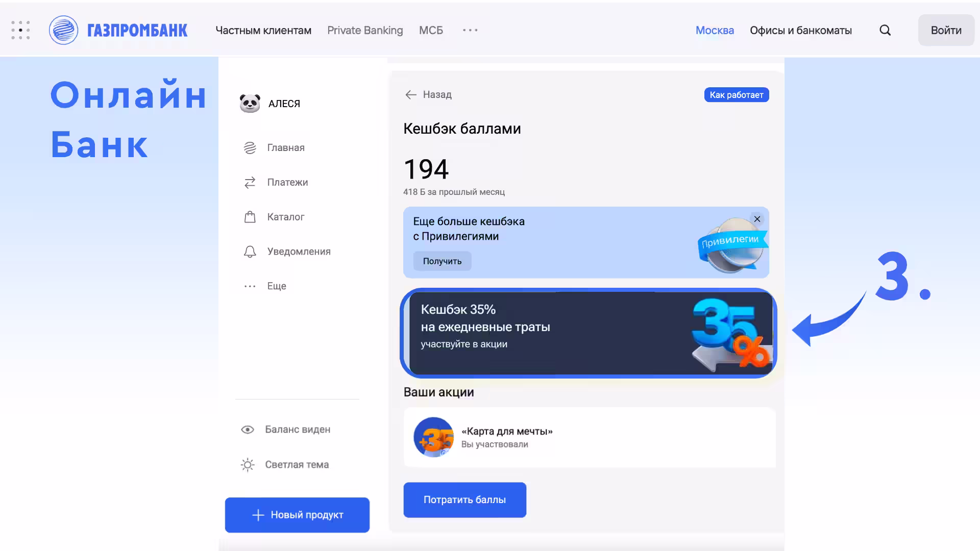Click the sun icon for Светлая тема
Image resolution: width=980 pixels, height=551 pixels.
248,465
